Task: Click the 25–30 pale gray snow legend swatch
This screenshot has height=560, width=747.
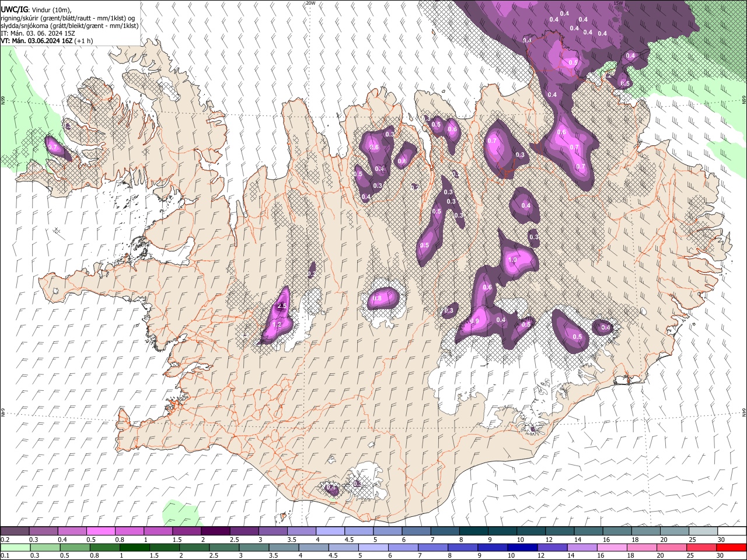Action: [x=703, y=531]
